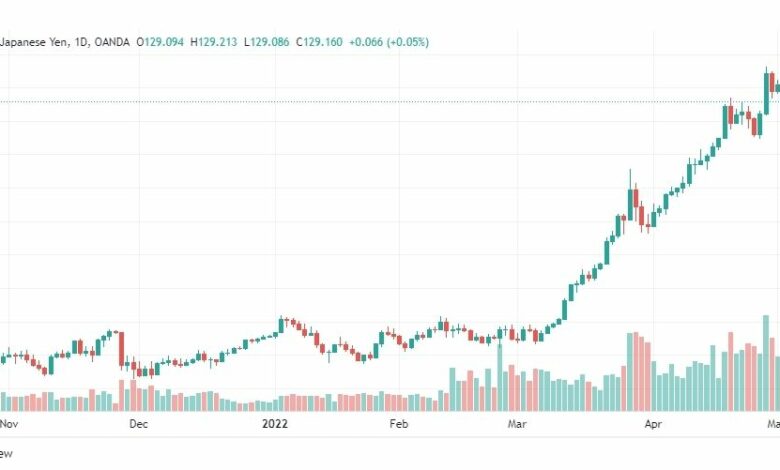
Task: Click the high value H129.213
Action: 214,42
